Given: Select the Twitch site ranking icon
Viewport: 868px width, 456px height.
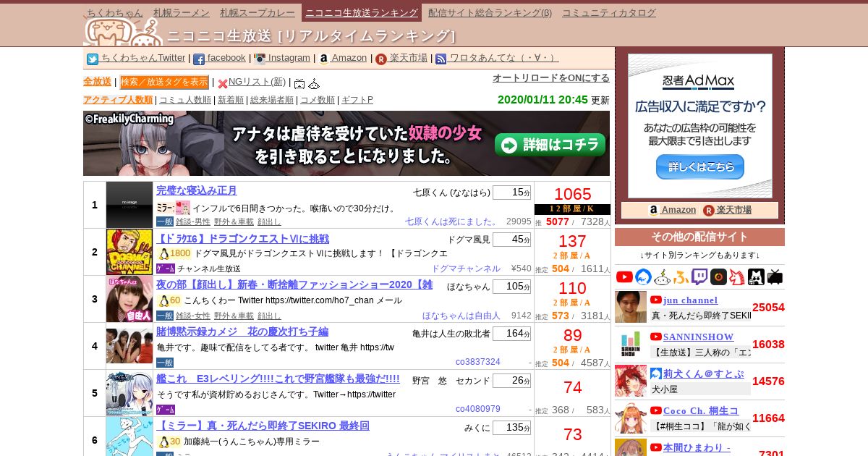Looking at the screenshot, I should (x=699, y=276).
